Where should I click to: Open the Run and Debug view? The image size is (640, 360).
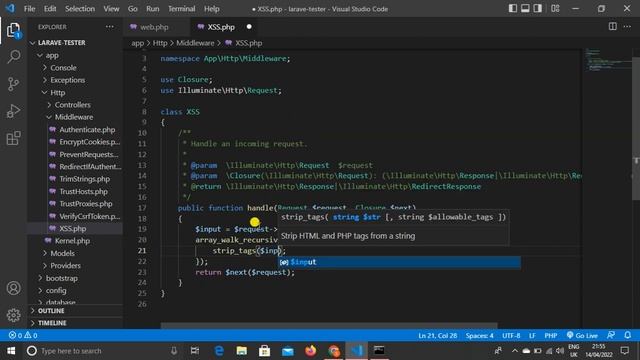pyautogui.click(x=13, y=111)
